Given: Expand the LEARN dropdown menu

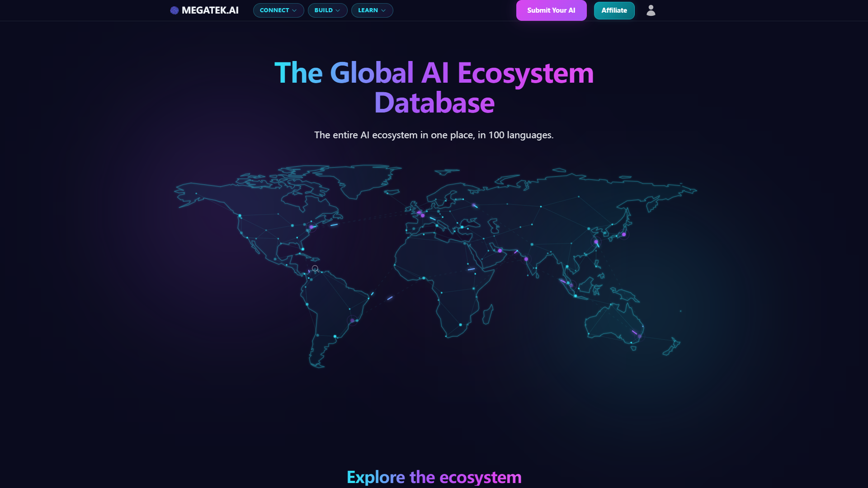Looking at the screenshot, I should click(372, 10).
